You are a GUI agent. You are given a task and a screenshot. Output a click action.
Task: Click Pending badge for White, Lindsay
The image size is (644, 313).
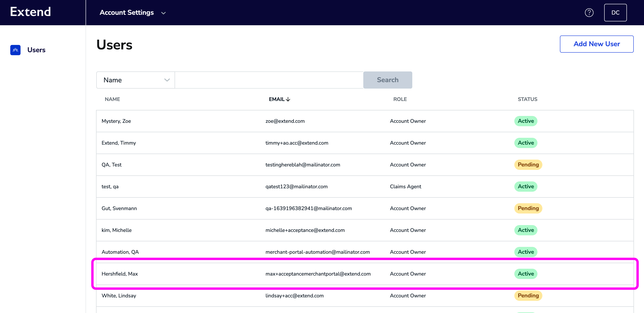coord(528,296)
